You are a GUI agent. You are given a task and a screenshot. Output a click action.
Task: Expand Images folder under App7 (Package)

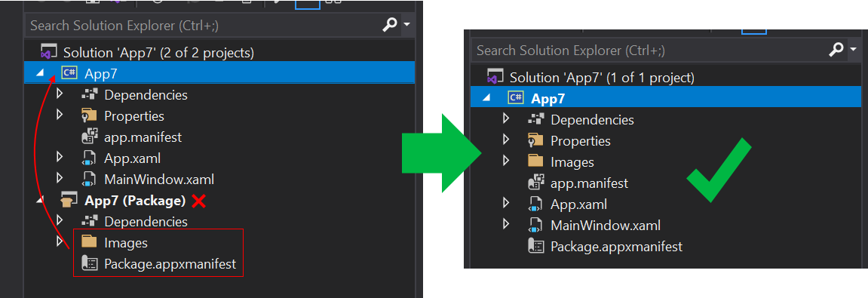click(x=60, y=242)
